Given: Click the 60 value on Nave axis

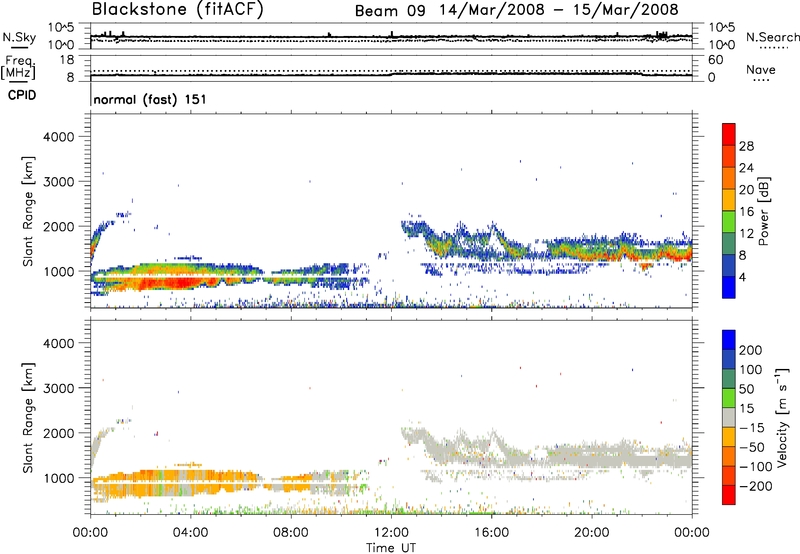Looking at the screenshot, I should (x=715, y=60).
